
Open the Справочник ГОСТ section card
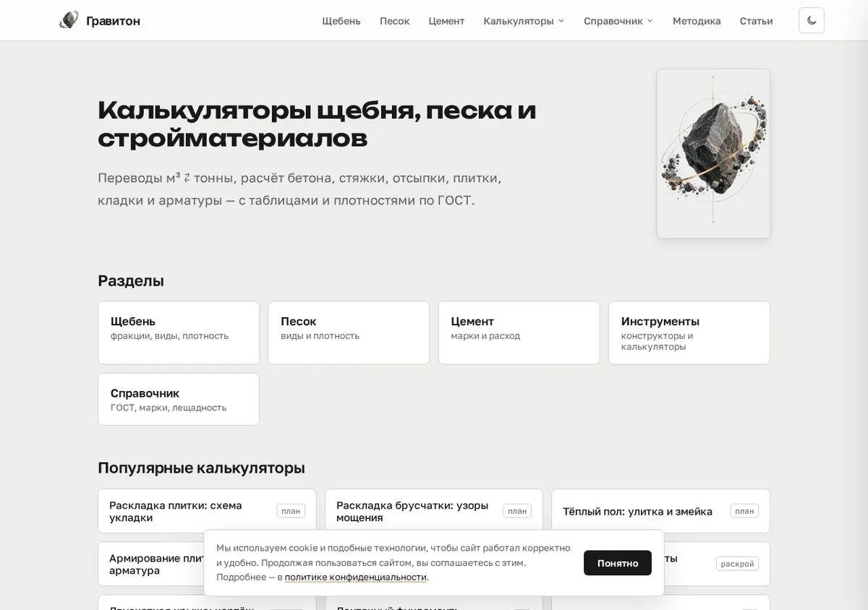pyautogui.click(x=179, y=399)
